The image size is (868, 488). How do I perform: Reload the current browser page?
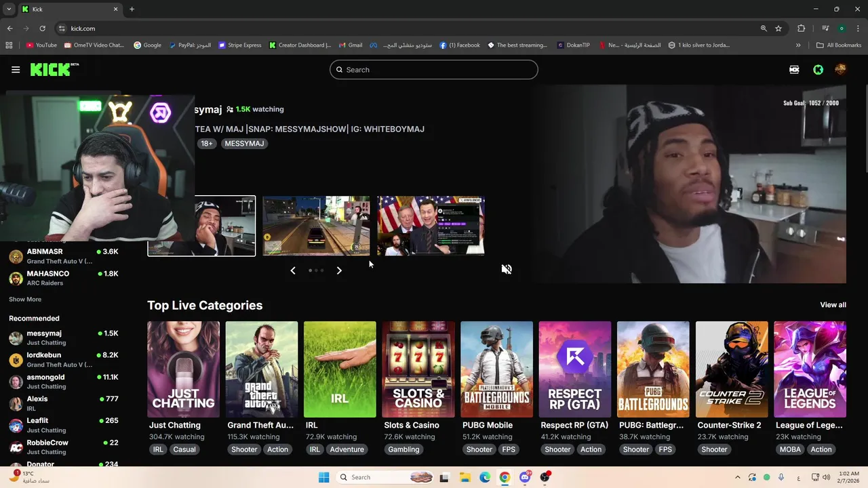pyautogui.click(x=42, y=28)
